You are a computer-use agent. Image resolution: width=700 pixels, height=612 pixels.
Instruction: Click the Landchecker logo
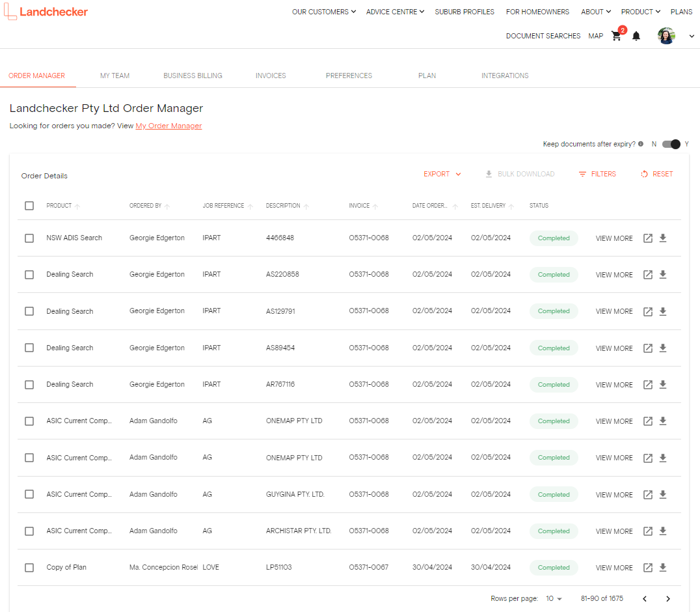(46, 12)
